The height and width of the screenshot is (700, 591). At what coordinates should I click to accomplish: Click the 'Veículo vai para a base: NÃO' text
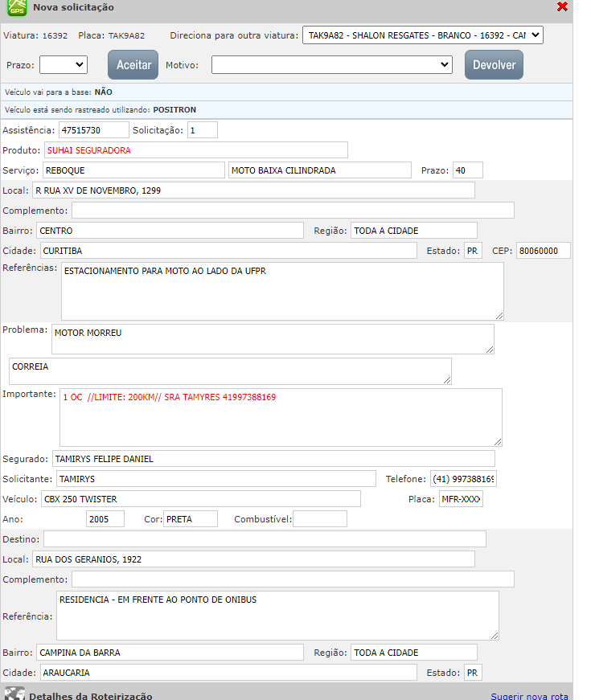[x=59, y=92]
